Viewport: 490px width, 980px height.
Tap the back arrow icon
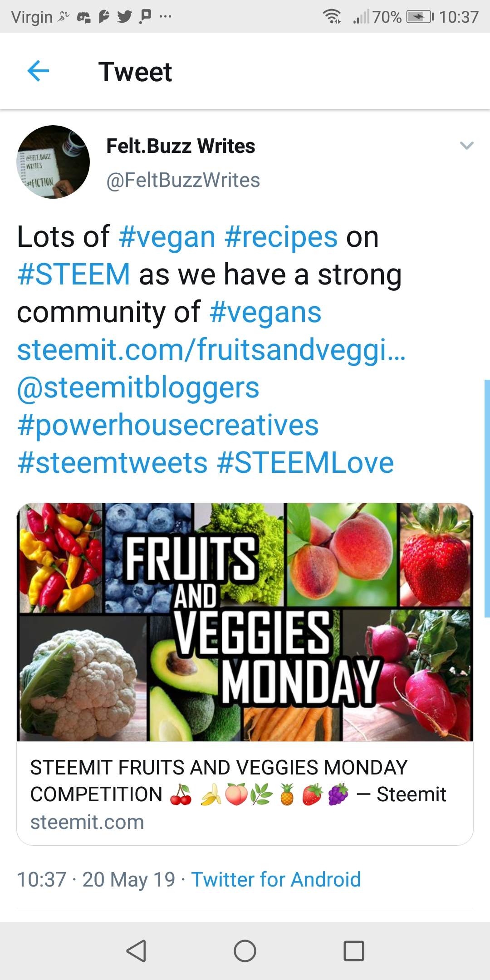(x=38, y=71)
